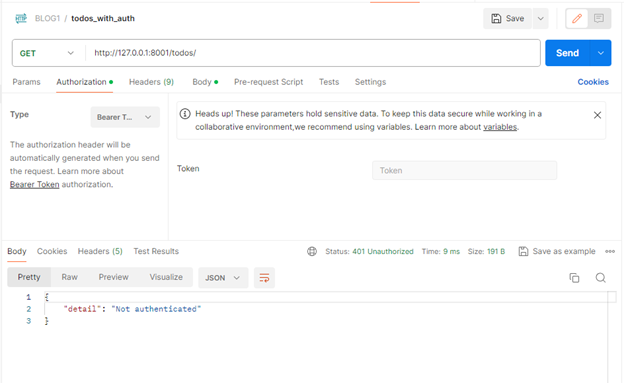Open the Pre-request Script tab
Image resolution: width=624 pixels, height=383 pixels.
[268, 82]
